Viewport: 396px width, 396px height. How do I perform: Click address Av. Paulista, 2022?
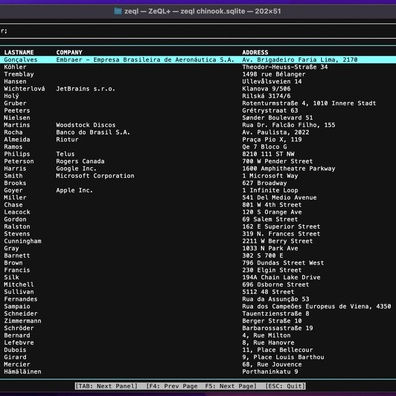[276, 132]
